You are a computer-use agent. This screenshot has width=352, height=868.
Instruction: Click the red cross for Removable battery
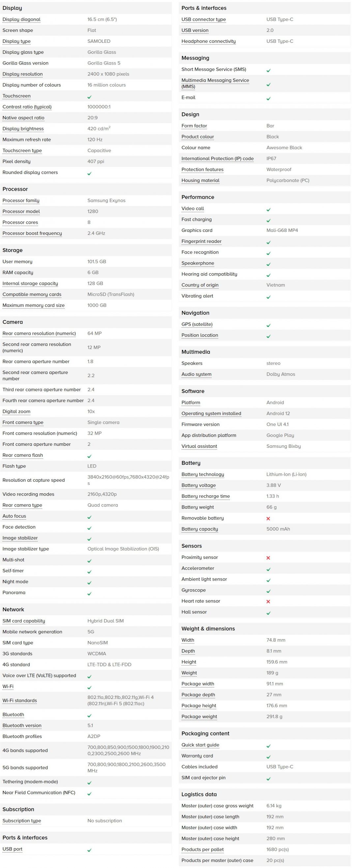pyautogui.click(x=268, y=519)
